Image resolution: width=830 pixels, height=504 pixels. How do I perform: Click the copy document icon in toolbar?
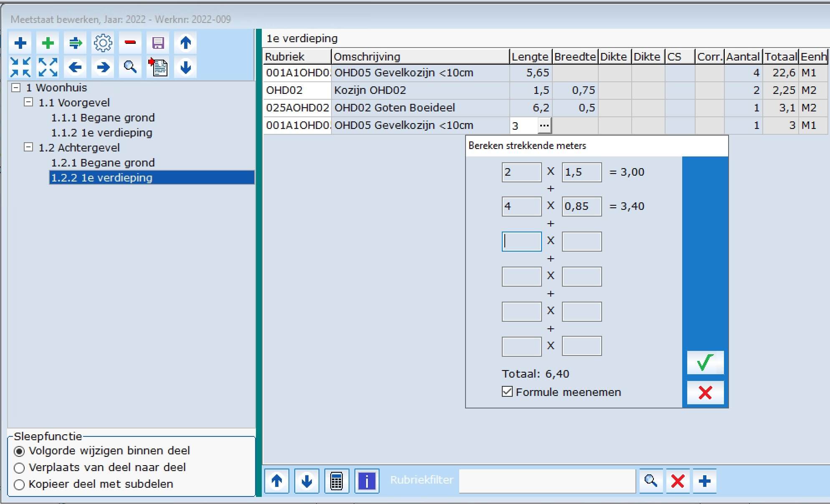(158, 67)
